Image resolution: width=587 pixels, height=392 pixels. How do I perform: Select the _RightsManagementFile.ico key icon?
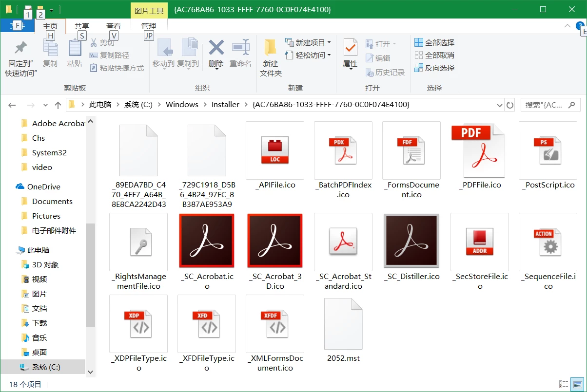coord(138,242)
